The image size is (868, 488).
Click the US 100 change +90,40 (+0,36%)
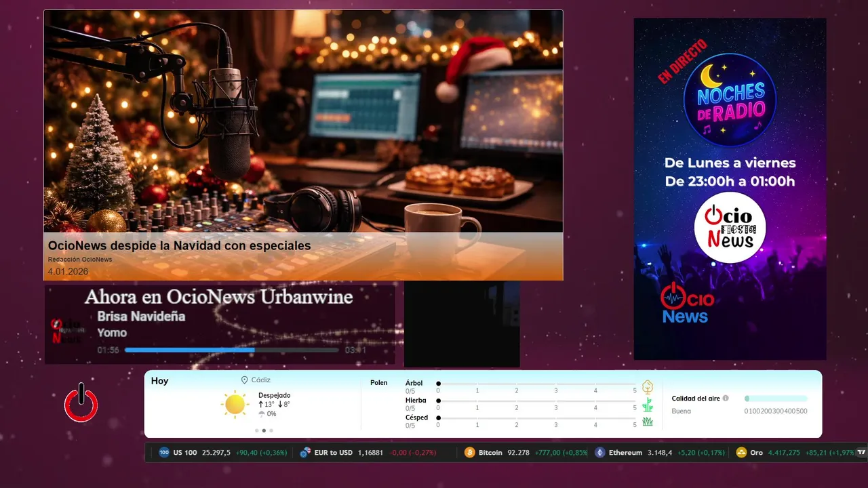[x=261, y=453]
